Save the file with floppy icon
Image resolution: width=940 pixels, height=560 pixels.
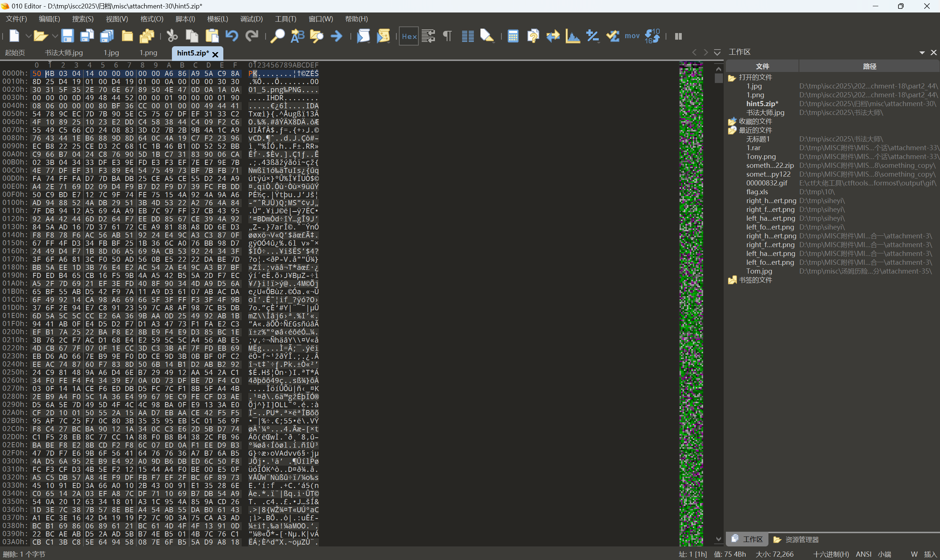(x=67, y=36)
